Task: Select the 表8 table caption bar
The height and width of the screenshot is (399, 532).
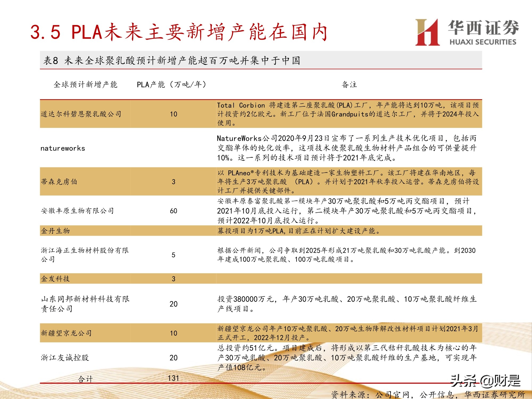Action: (x=173, y=61)
